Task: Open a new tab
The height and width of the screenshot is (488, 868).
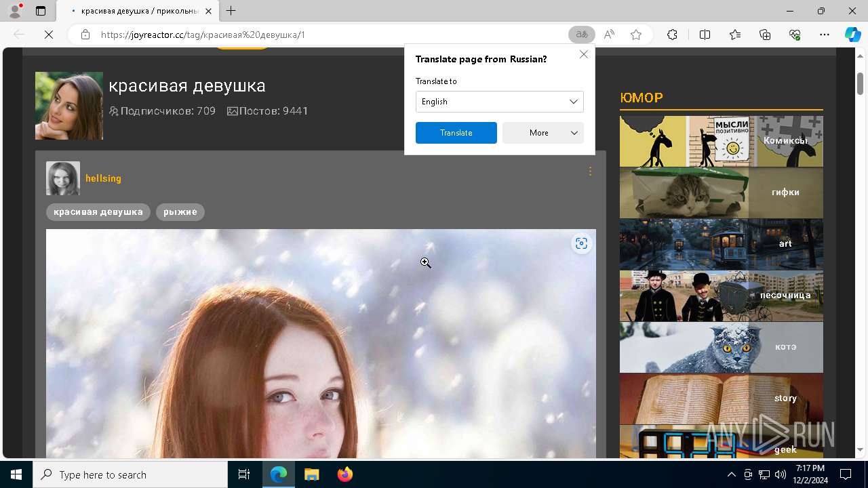Action: 231,11
